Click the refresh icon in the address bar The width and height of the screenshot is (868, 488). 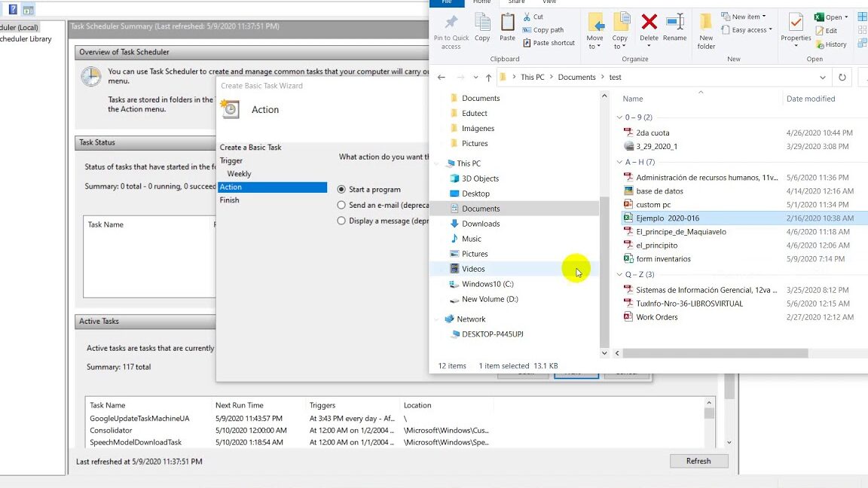tap(842, 76)
